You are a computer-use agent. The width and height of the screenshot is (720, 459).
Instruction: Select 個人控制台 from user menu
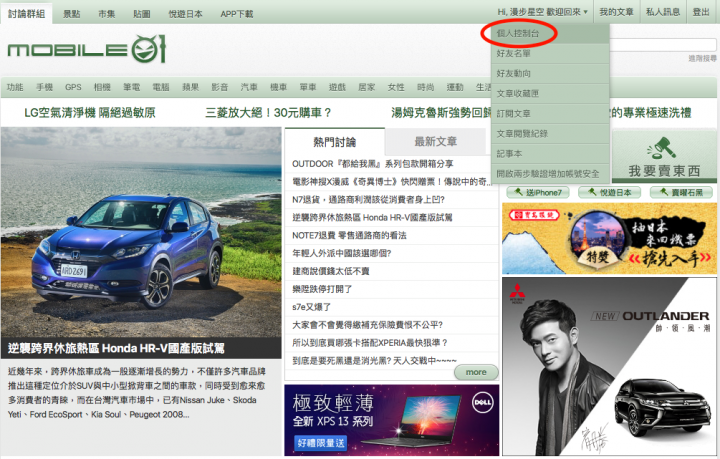click(x=550, y=33)
